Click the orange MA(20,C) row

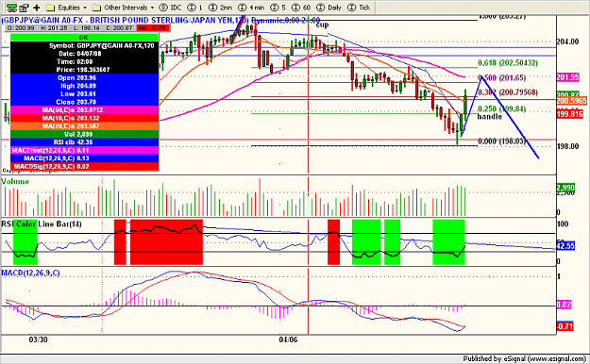(x=84, y=126)
